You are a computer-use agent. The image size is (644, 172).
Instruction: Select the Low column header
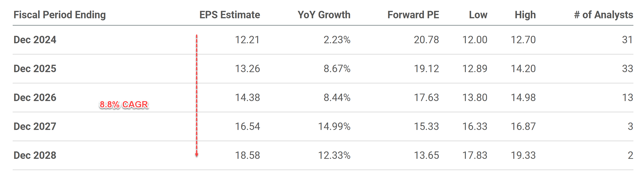[478, 15]
